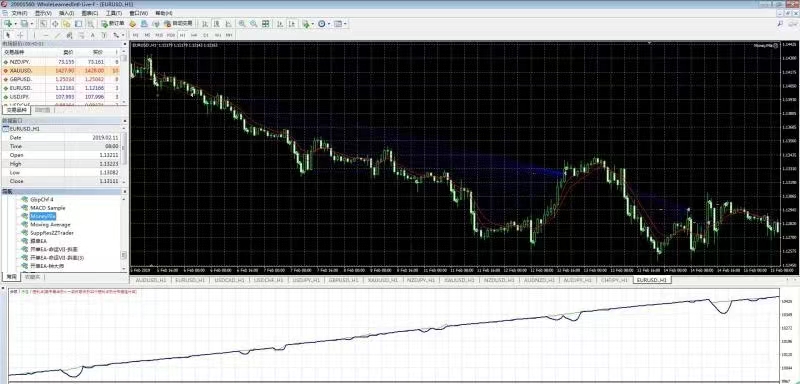This screenshot has width=800, height=384.
Task: Select the arrow cursor tool
Action: coord(8,35)
